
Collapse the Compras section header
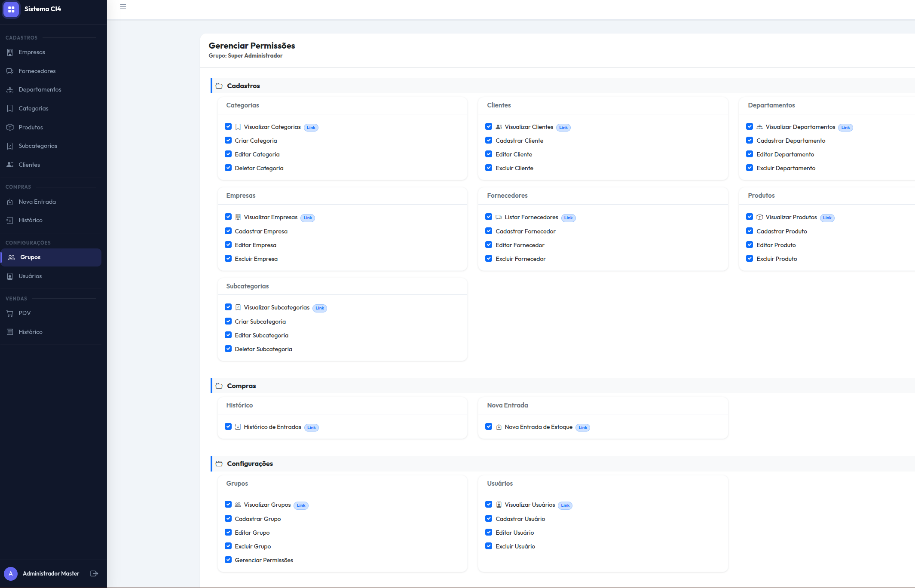click(242, 386)
